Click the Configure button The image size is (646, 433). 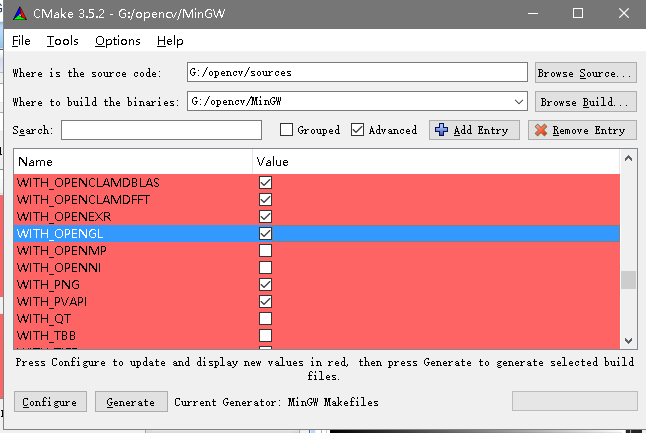pyautogui.click(x=50, y=402)
